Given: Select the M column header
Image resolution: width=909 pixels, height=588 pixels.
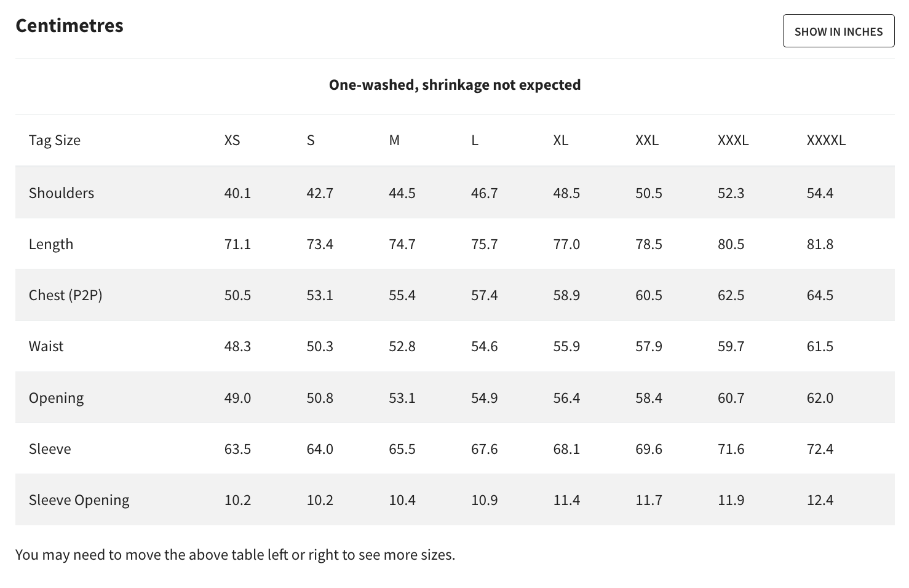Looking at the screenshot, I should click(394, 140).
